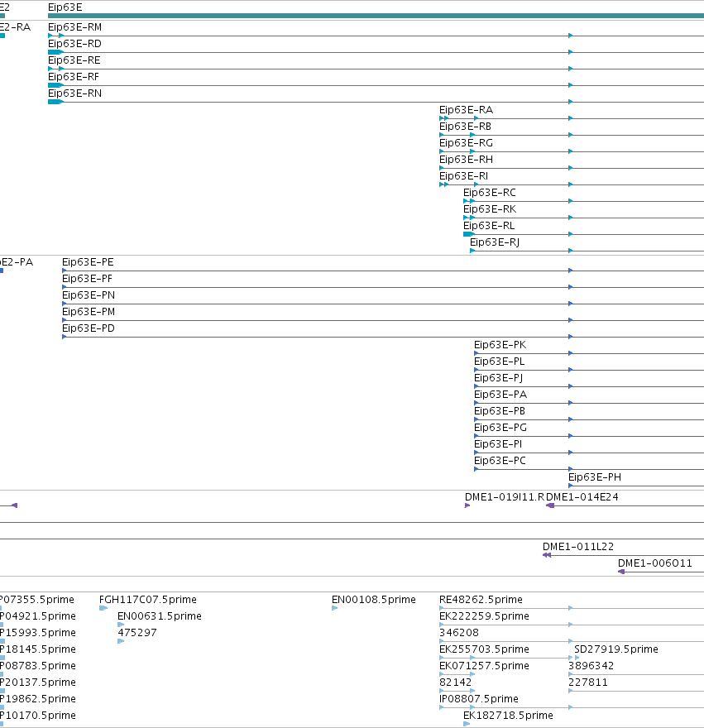Select EST EK182718.5prime

coord(508,716)
